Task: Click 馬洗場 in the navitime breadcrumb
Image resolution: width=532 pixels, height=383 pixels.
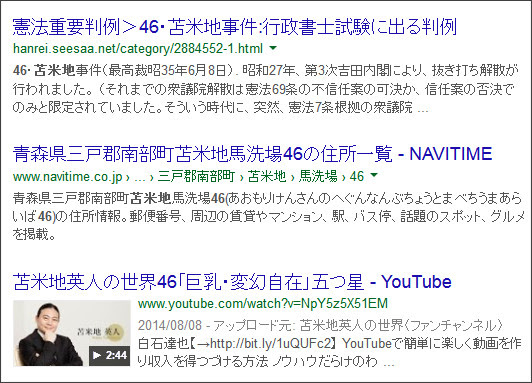Action: [x=318, y=177]
